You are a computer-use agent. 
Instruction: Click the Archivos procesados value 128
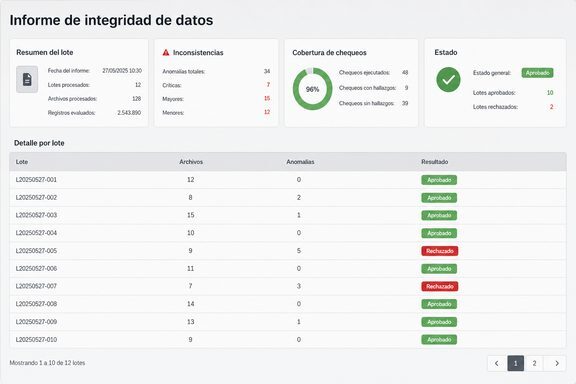[137, 98]
